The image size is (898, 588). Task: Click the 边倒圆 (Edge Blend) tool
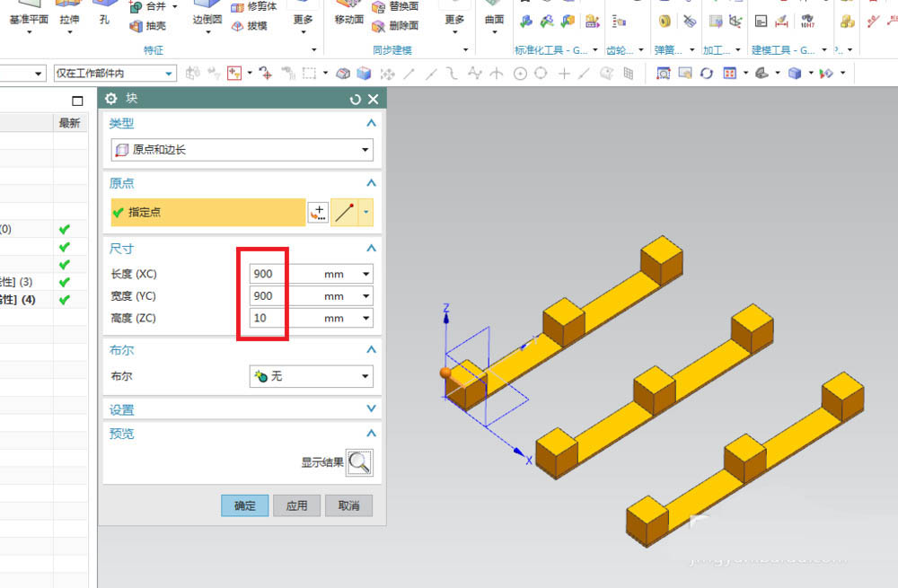pyautogui.click(x=207, y=18)
